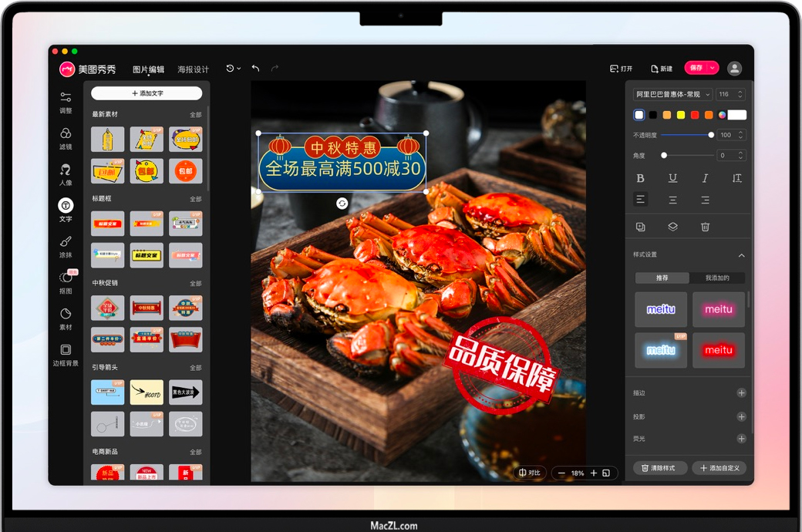Image resolution: width=802 pixels, height=532 pixels.
Task: Open the 调整 (Adjust) tool in sidebar
Action: (x=66, y=103)
